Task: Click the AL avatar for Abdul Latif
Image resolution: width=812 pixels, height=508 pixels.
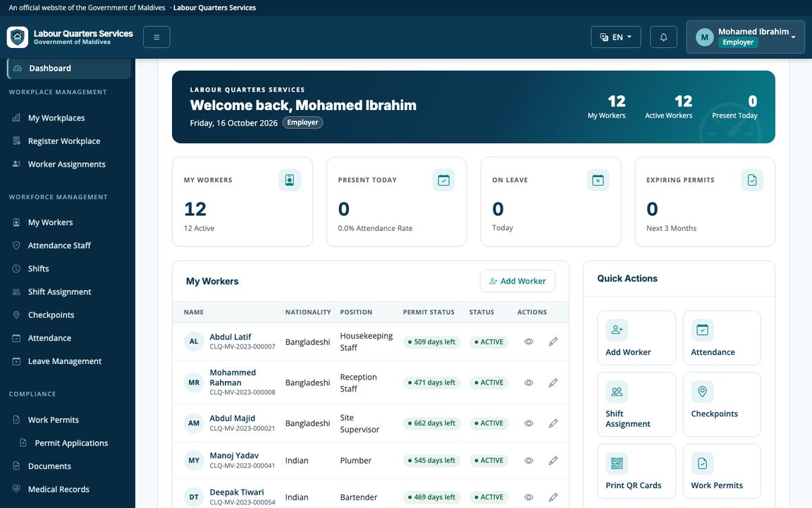Action: [194, 341]
